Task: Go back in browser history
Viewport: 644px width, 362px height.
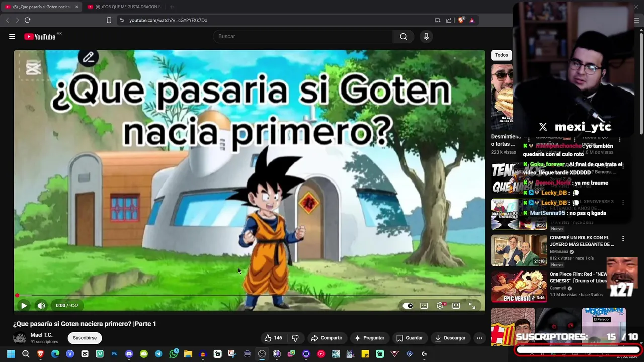Action: [7, 20]
